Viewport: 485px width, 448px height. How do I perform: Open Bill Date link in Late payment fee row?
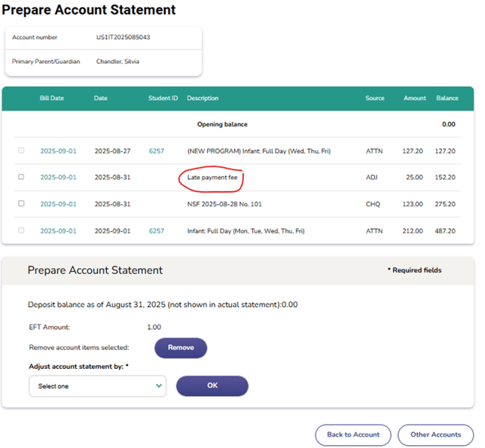coord(58,178)
